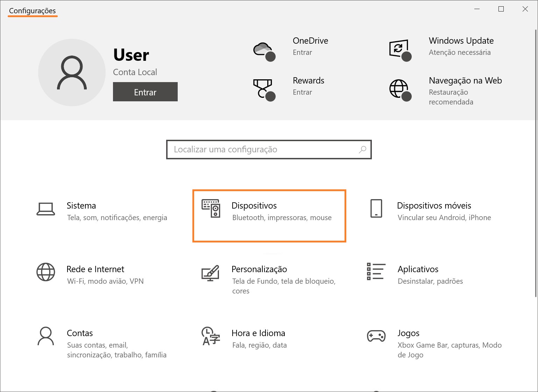Click the Hora e Idioma icon
The width and height of the screenshot is (538, 392).
pyautogui.click(x=211, y=336)
